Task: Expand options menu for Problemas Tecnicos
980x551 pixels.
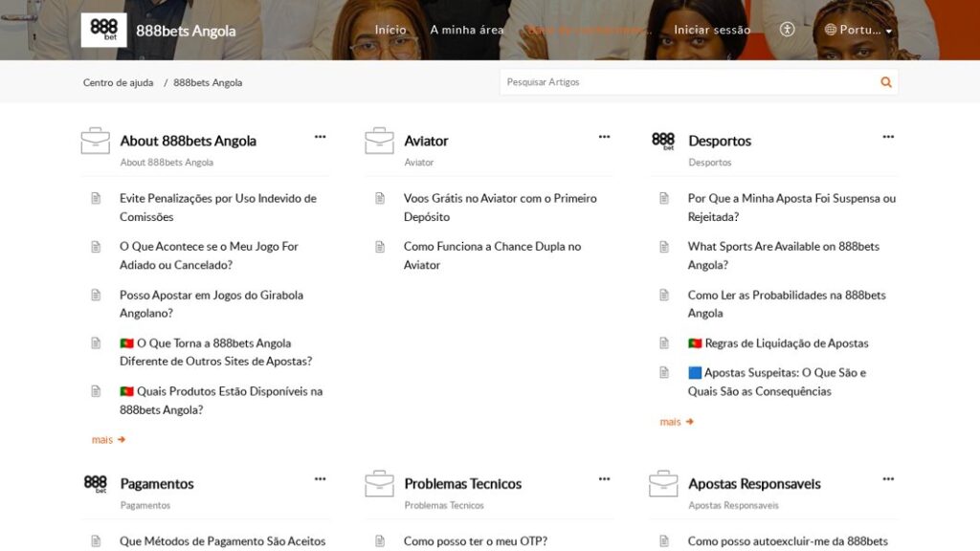Action: point(604,479)
